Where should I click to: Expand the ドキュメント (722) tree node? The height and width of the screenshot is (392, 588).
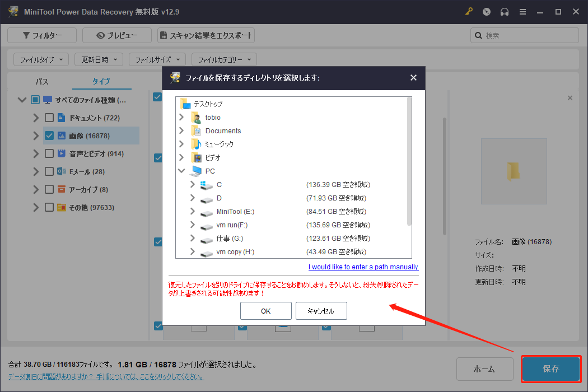[x=36, y=118]
